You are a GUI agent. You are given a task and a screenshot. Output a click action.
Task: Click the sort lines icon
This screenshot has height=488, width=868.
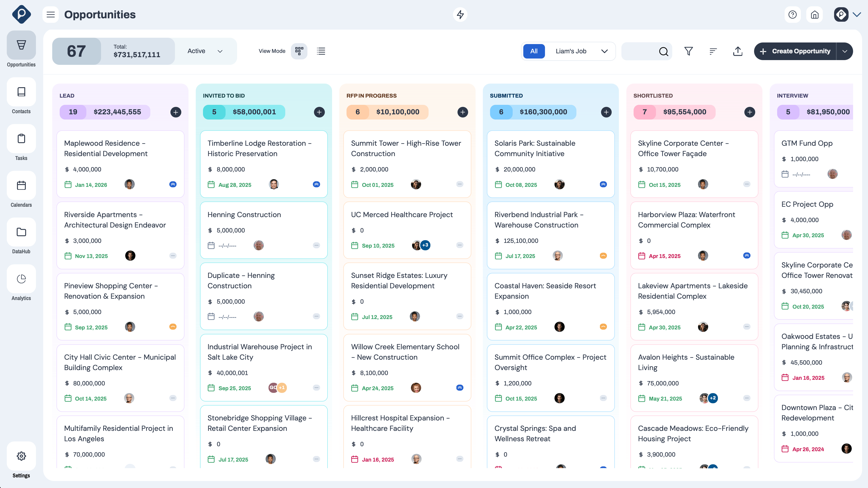713,51
